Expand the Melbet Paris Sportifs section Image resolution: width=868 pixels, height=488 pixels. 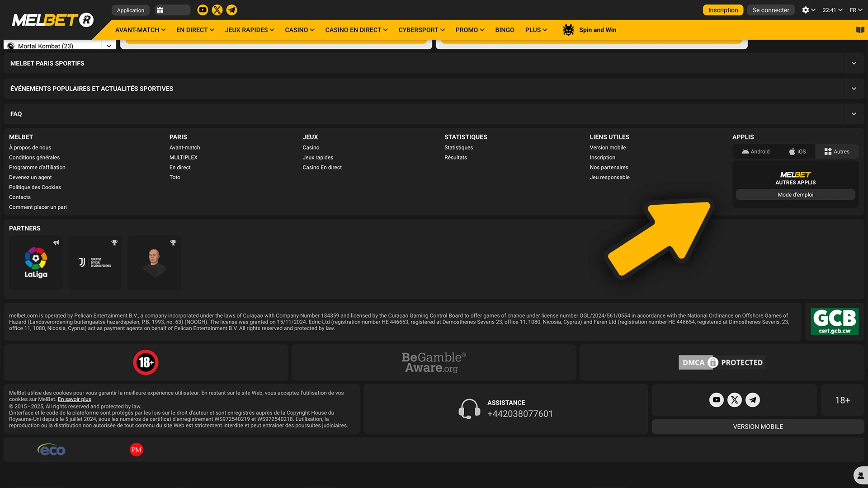[854, 63]
